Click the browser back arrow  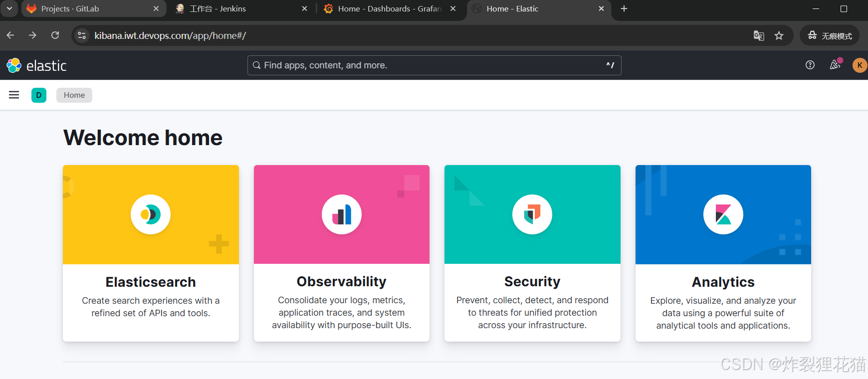pos(10,35)
